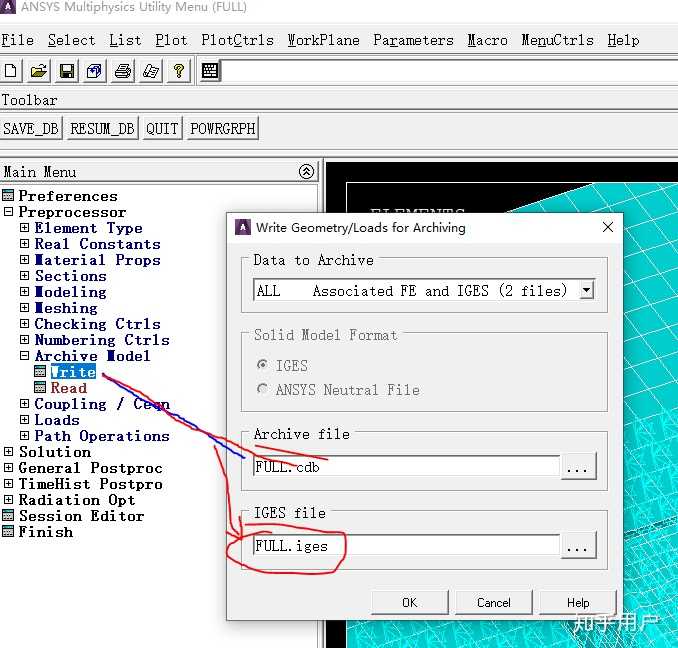The width and height of the screenshot is (678, 648).
Task: Collapse Main Menu with the chevron icon
Action: [306, 172]
